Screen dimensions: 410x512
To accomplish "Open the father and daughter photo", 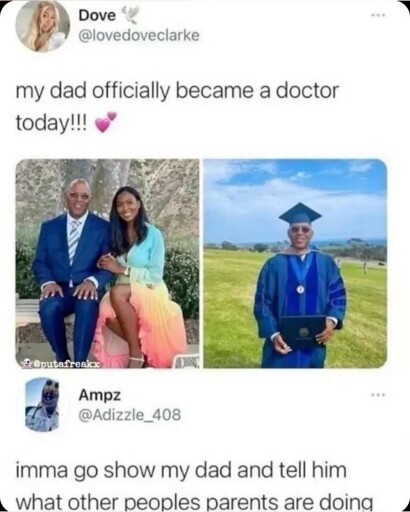I will (107, 264).
